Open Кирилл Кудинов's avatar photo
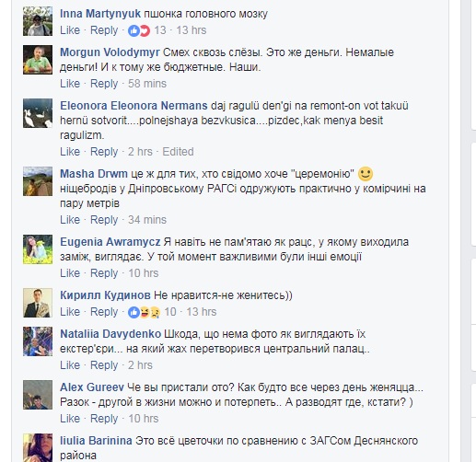The height and width of the screenshot is (462, 476). point(38,303)
